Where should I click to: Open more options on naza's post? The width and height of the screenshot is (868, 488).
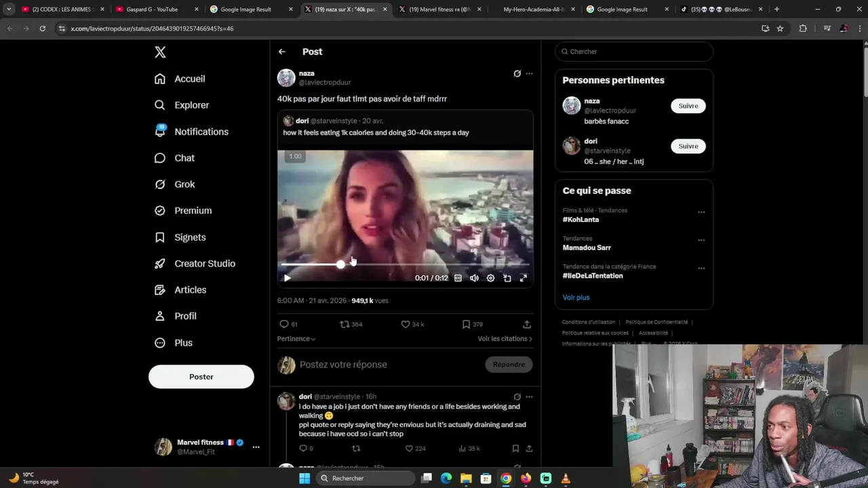coord(529,74)
